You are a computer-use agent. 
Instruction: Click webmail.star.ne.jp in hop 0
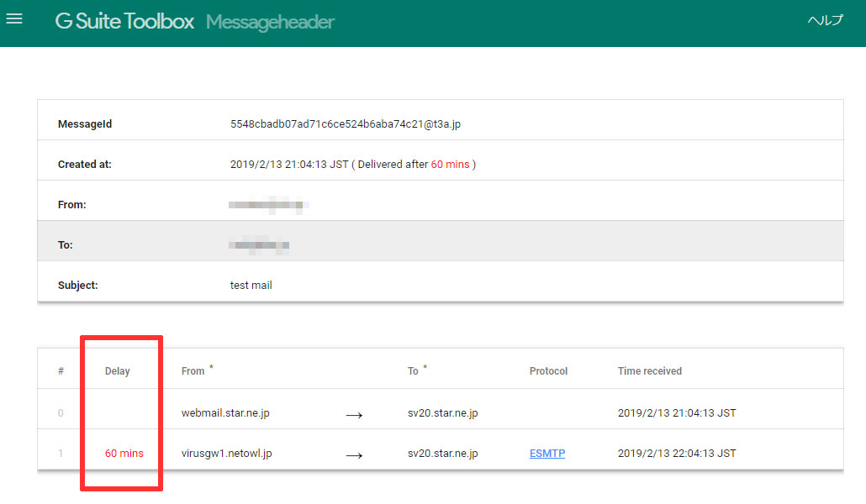click(225, 413)
